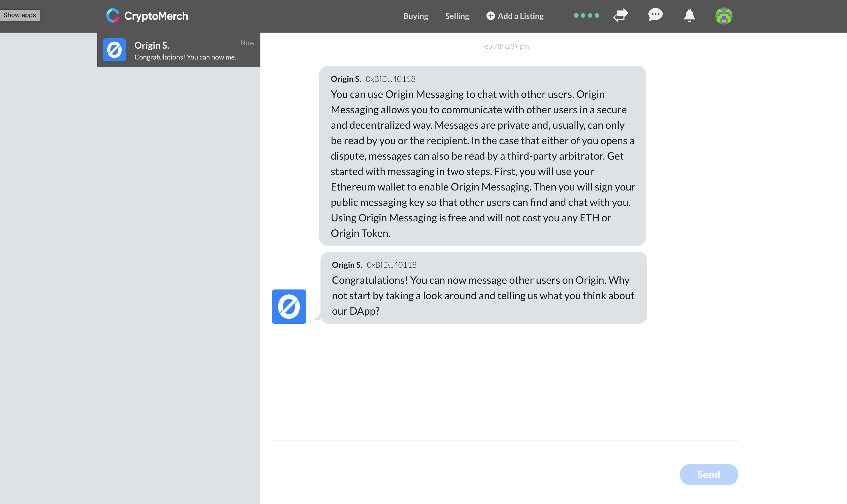Click the plus icon beside Add a Listing
The width and height of the screenshot is (847, 504).
pos(490,16)
